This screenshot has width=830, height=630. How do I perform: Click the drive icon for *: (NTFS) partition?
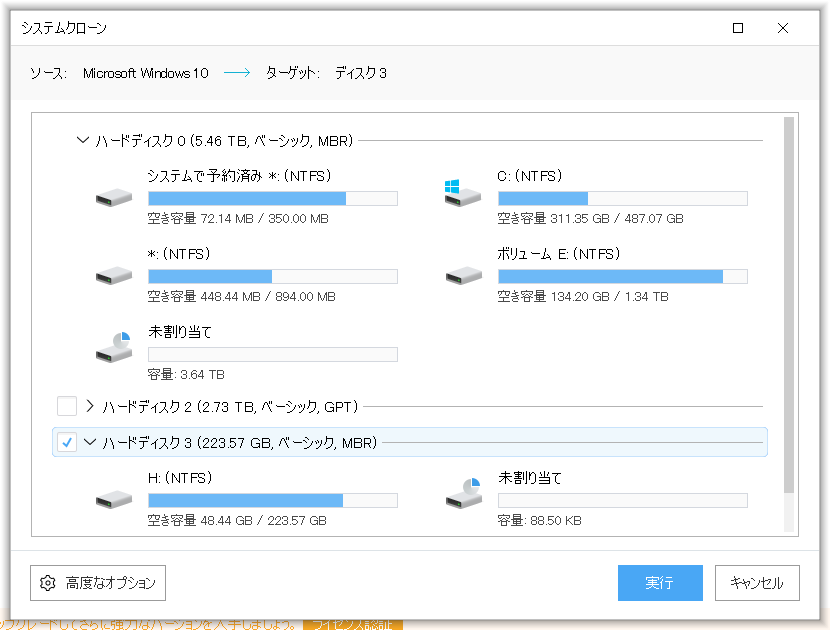pos(112,275)
